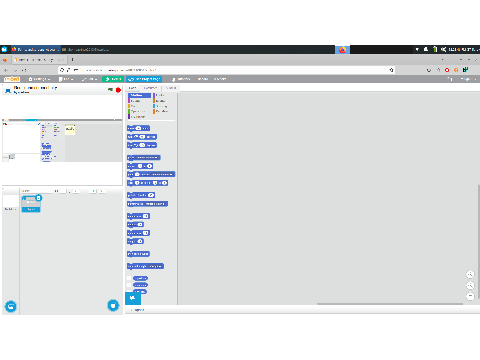This screenshot has height=360, width=480.
Task: Click the workspace vertical scrollbar
Action: point(479,241)
